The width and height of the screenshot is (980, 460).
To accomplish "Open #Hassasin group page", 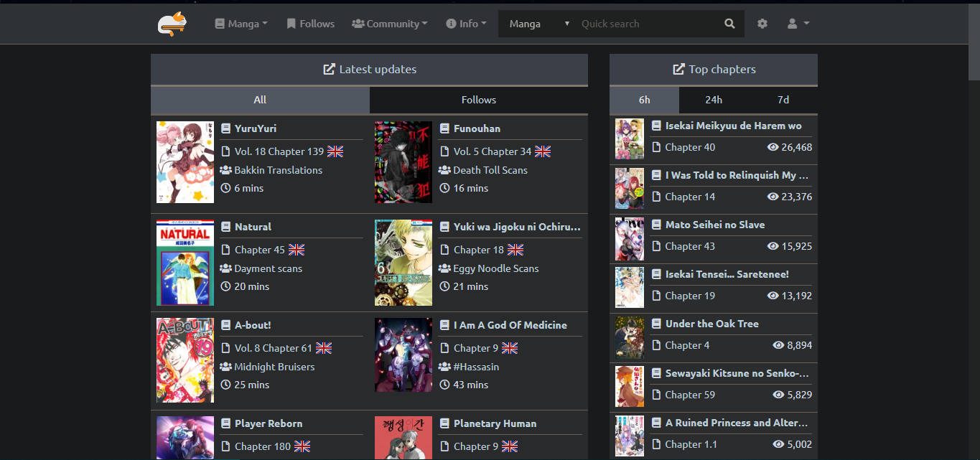I will point(476,367).
